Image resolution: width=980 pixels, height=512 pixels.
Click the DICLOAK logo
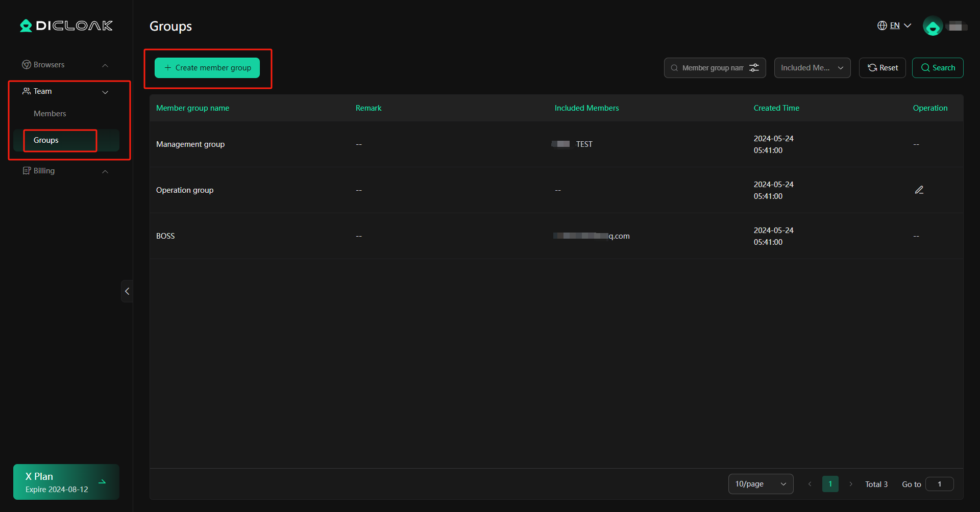click(x=66, y=25)
